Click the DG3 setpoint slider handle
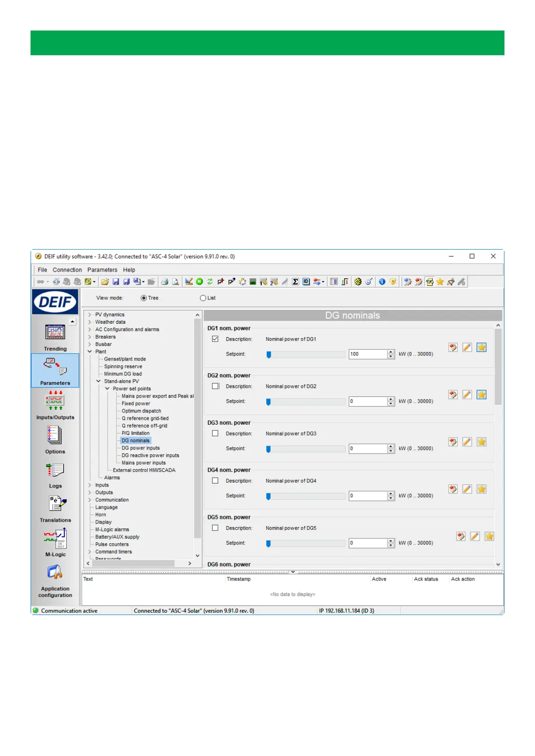Viewport: 535px width, 756px height. click(269, 449)
